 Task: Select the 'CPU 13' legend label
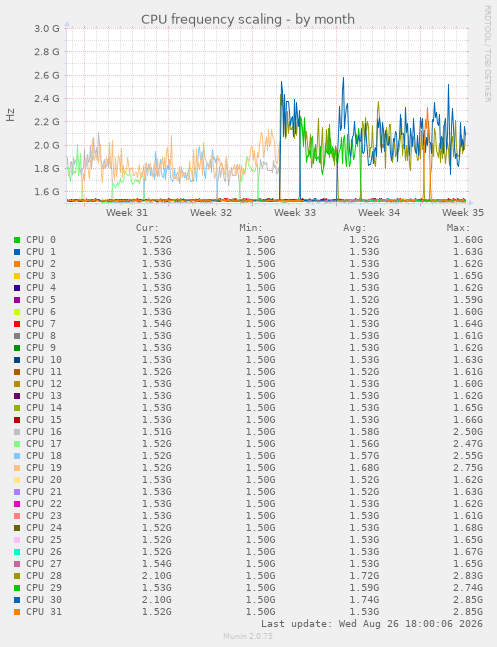click(44, 395)
